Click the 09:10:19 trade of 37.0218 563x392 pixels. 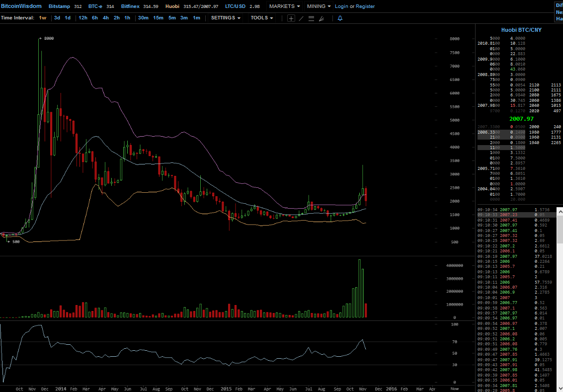516,256
